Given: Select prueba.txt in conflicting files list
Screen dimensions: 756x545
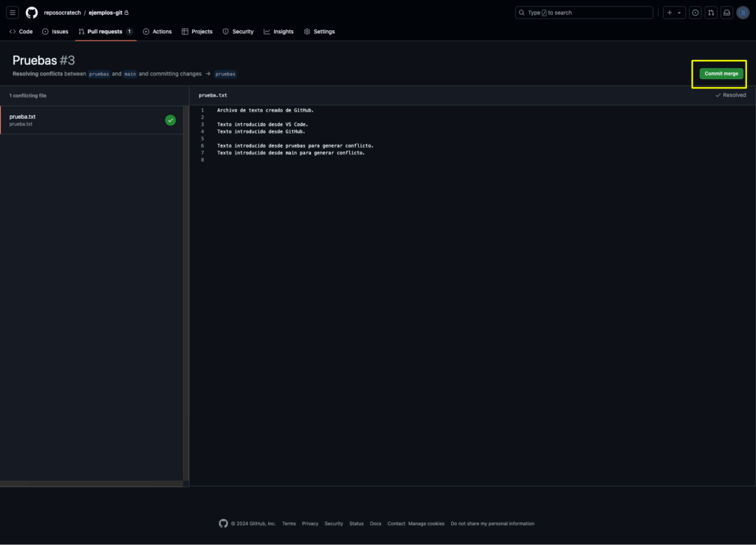Looking at the screenshot, I should click(92, 120).
